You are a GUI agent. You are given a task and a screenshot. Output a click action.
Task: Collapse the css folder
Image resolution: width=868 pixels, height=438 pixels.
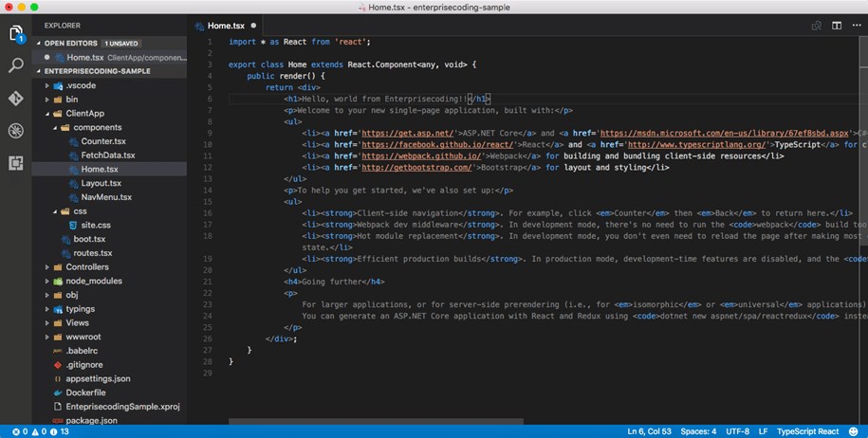[55, 211]
